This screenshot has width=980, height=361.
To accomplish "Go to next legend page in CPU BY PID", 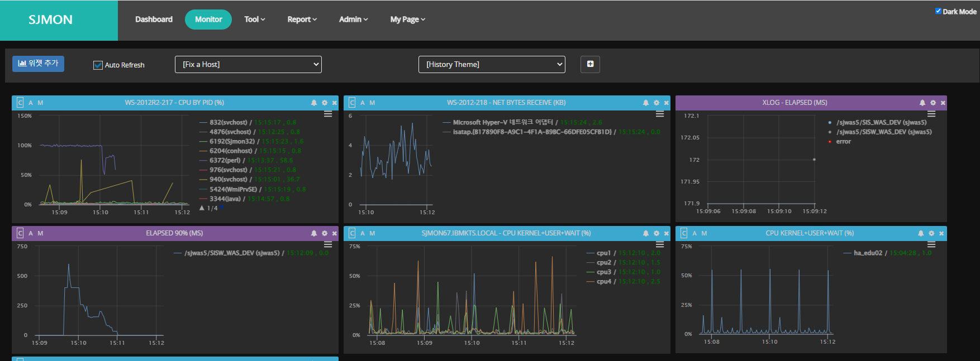I will (222, 208).
